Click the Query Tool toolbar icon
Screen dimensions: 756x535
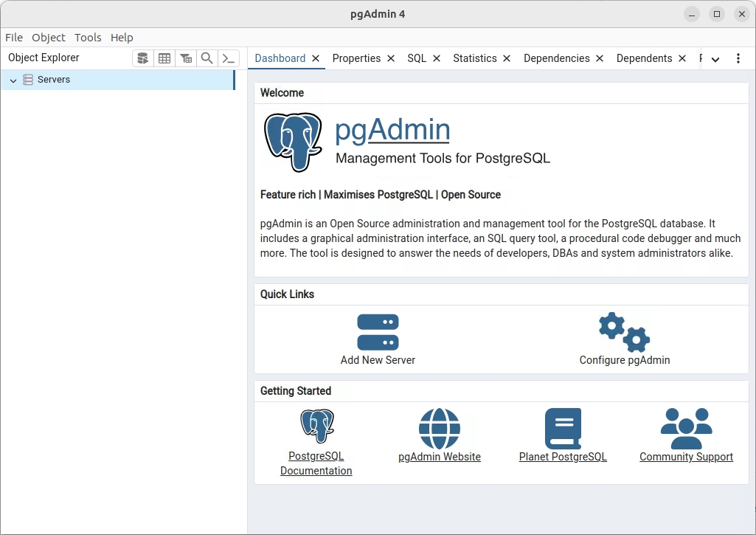pyautogui.click(x=143, y=58)
